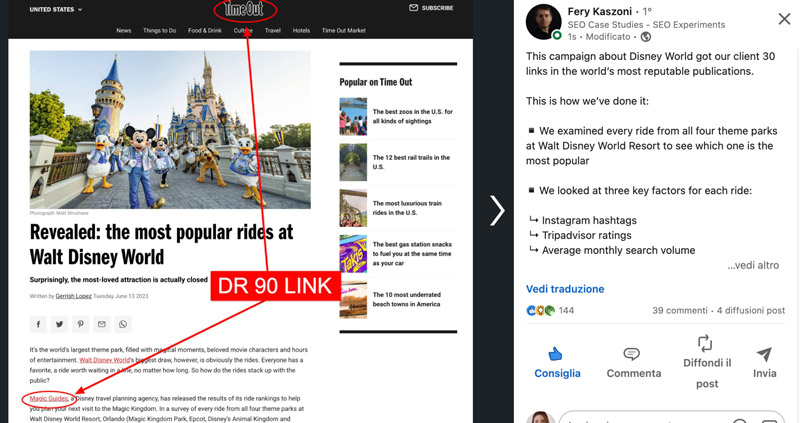Share article via WhatsApp icon

[123, 324]
